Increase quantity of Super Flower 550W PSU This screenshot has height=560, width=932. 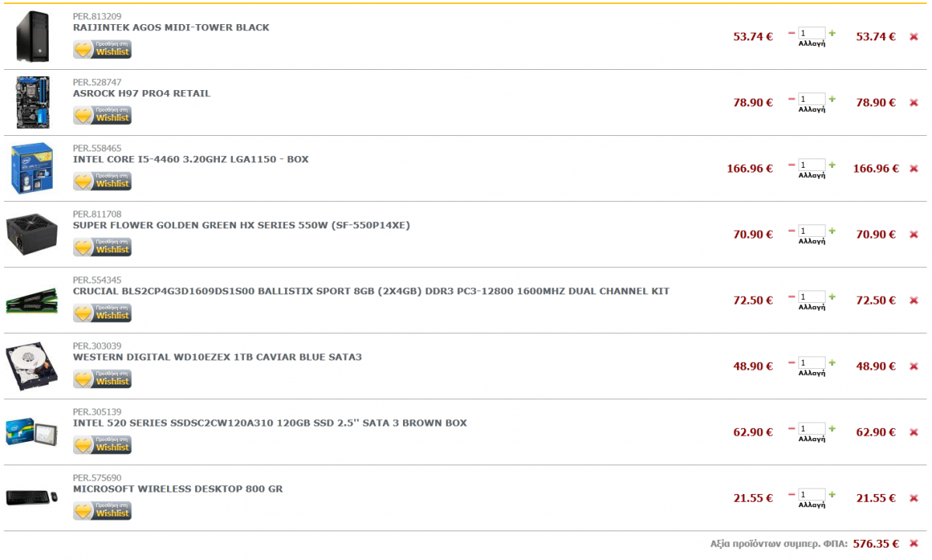[x=832, y=231]
